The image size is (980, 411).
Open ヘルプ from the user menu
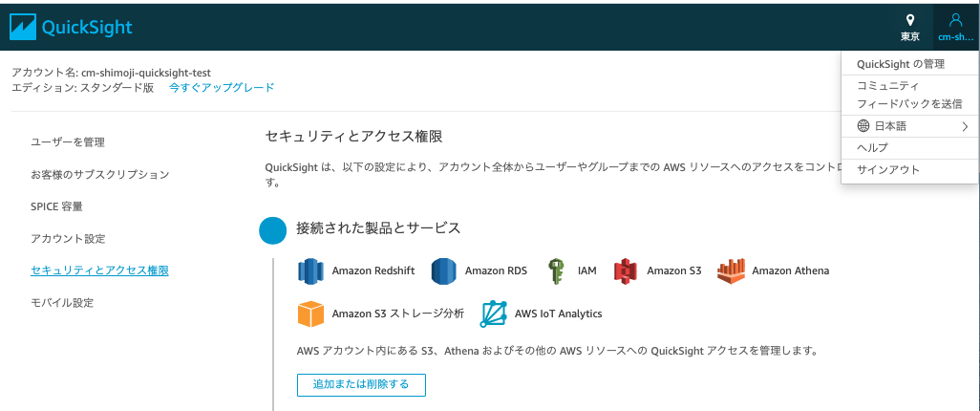pyautogui.click(x=872, y=147)
